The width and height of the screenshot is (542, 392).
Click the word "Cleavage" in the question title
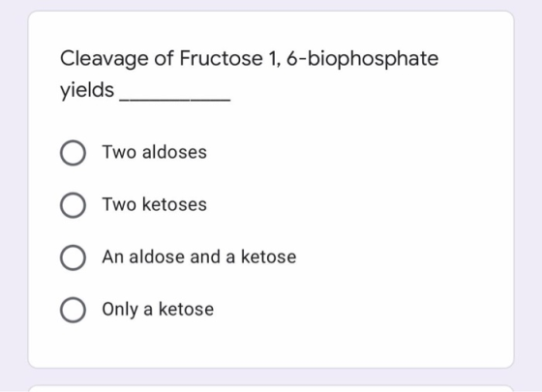[105, 58]
